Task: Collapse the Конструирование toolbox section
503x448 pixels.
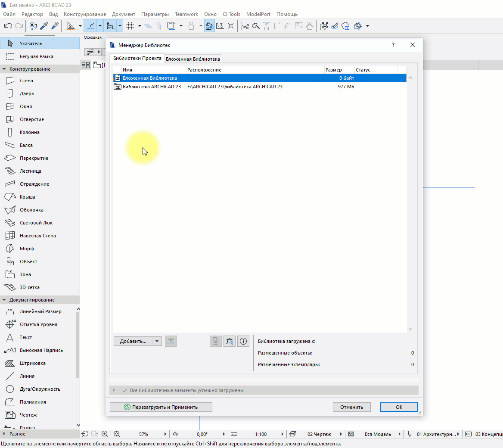Action: [x=4, y=69]
